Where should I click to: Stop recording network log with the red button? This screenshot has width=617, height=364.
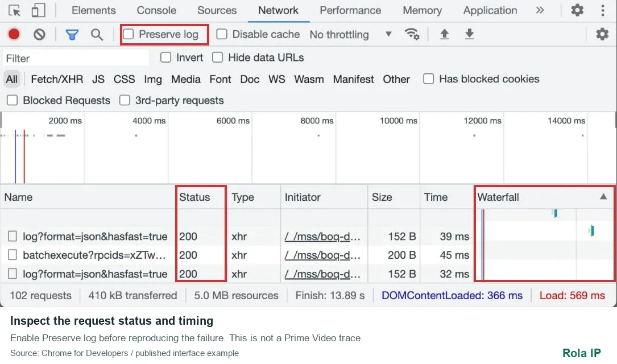[x=14, y=34]
